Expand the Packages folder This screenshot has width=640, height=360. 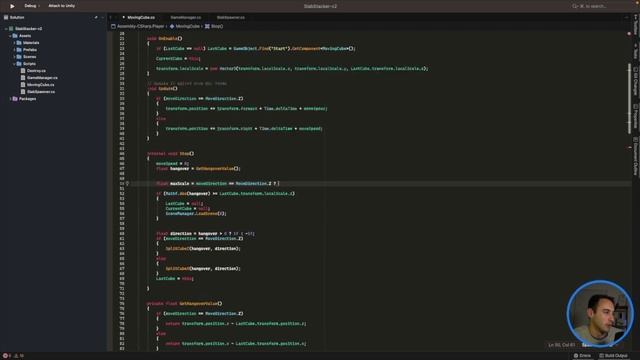(x=10, y=99)
